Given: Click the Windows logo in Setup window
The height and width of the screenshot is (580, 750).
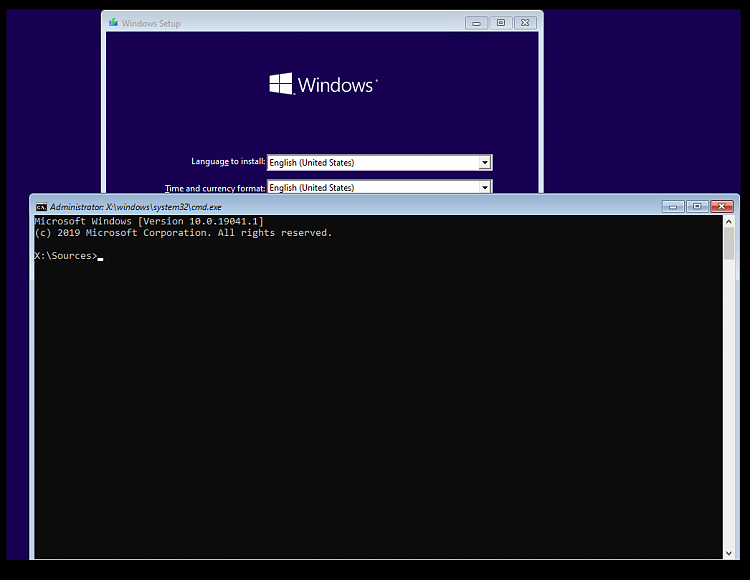Looking at the screenshot, I should click(x=323, y=84).
